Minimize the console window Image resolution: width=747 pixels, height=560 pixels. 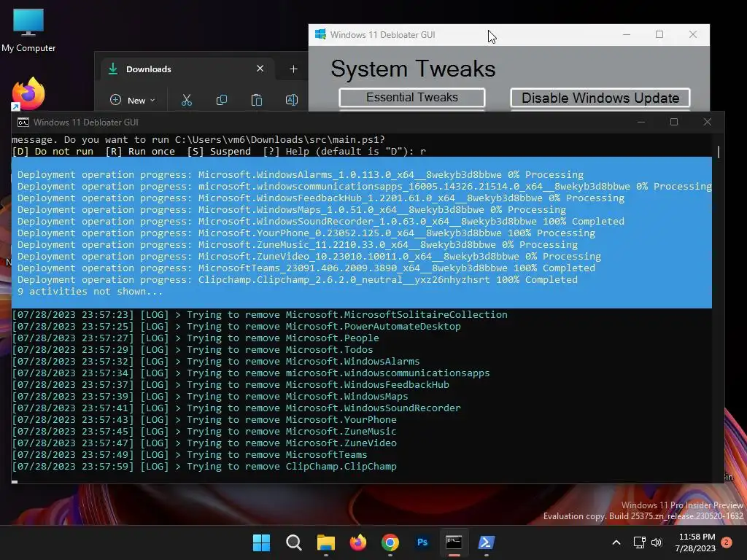point(641,122)
